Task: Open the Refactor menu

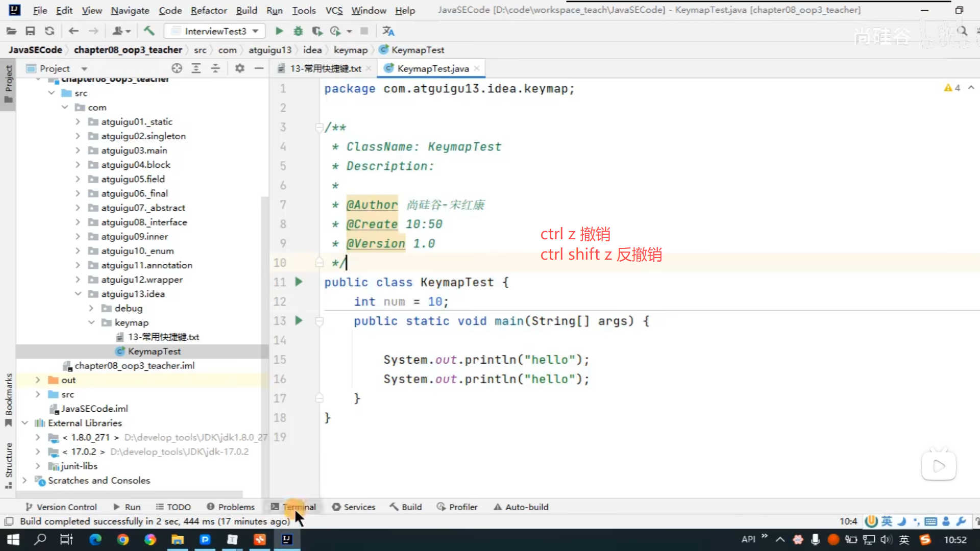Action: click(x=208, y=10)
